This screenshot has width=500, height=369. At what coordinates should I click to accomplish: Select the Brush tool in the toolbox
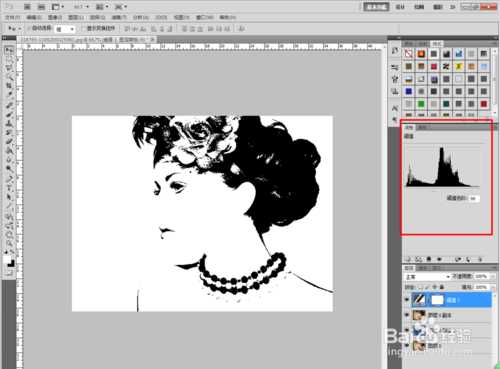[x=9, y=114]
